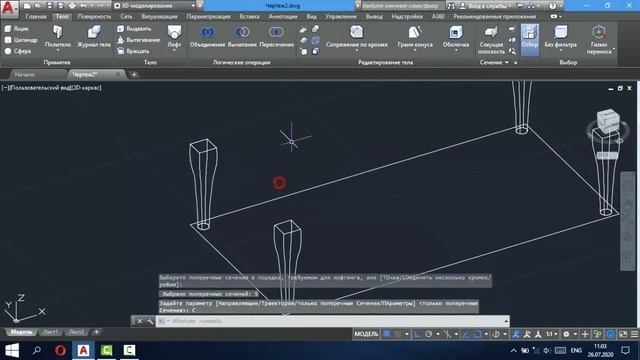The width and height of the screenshot is (640, 360).
Task: Click the Политело (Polysolid) tool icon
Action: (58, 32)
